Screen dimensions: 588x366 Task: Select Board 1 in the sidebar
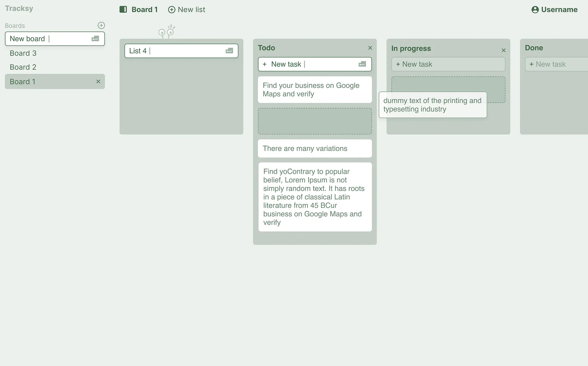tap(23, 82)
